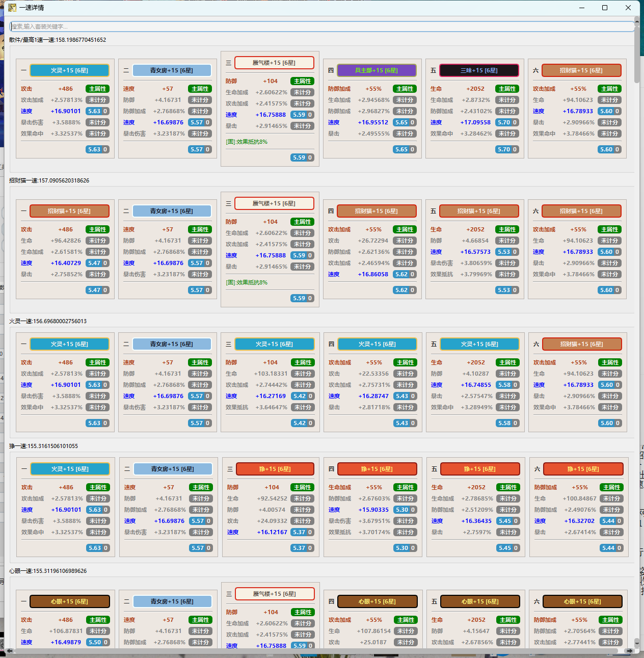Click the 生命加成 value +2.94568%
Screen dimensions: 644x658
point(374,100)
